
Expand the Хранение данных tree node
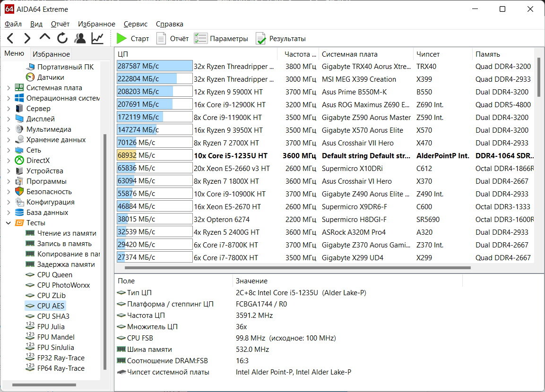pyautogui.click(x=9, y=140)
